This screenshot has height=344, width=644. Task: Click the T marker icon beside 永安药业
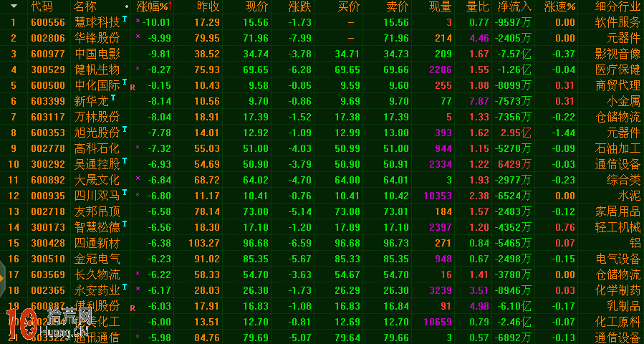click(x=125, y=286)
